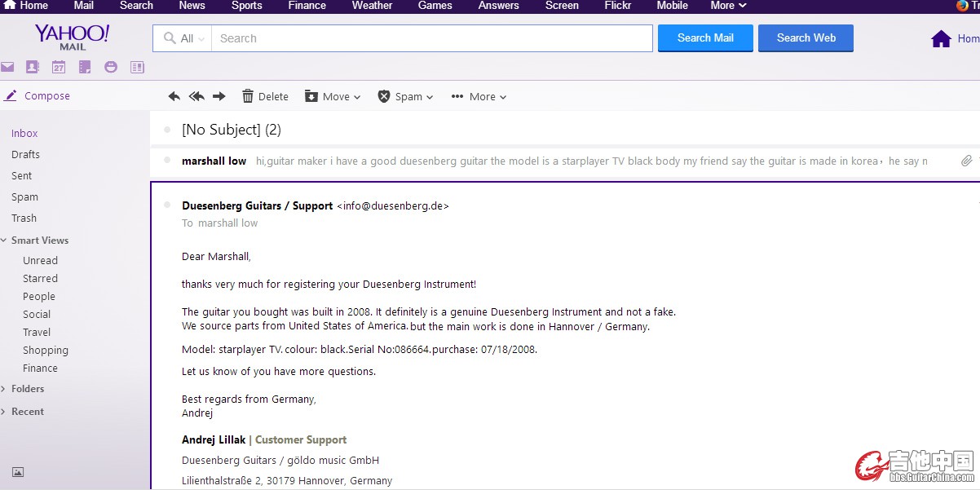Screen dimensions: 980x490
Task: Toggle read dot next to [No Subject] conversation
Action: pos(167,130)
